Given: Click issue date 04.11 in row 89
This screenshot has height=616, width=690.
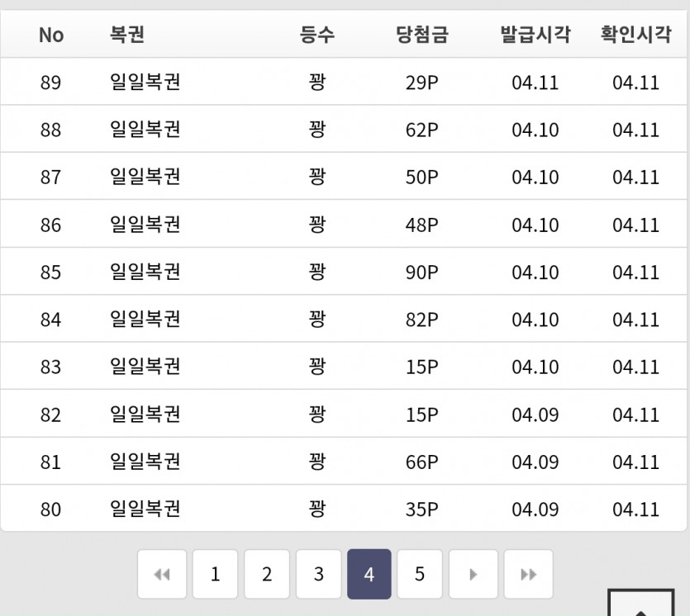Looking at the screenshot, I should (535, 83).
